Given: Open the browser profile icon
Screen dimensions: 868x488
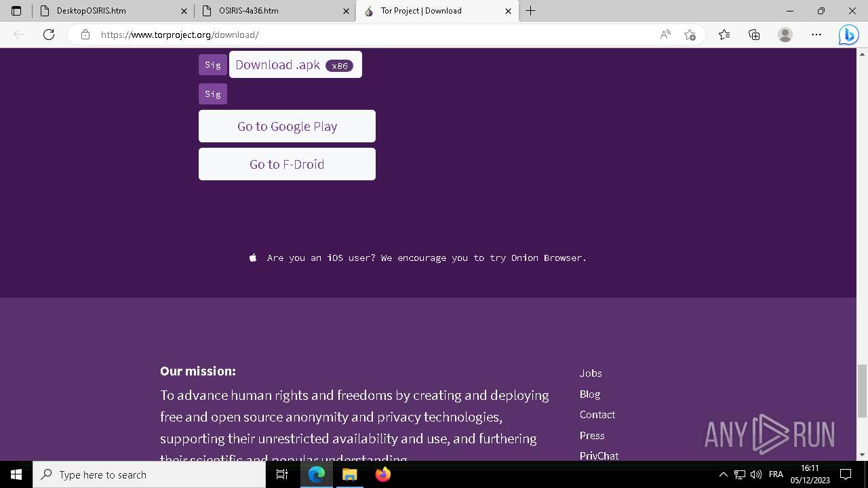Looking at the screenshot, I should (785, 35).
